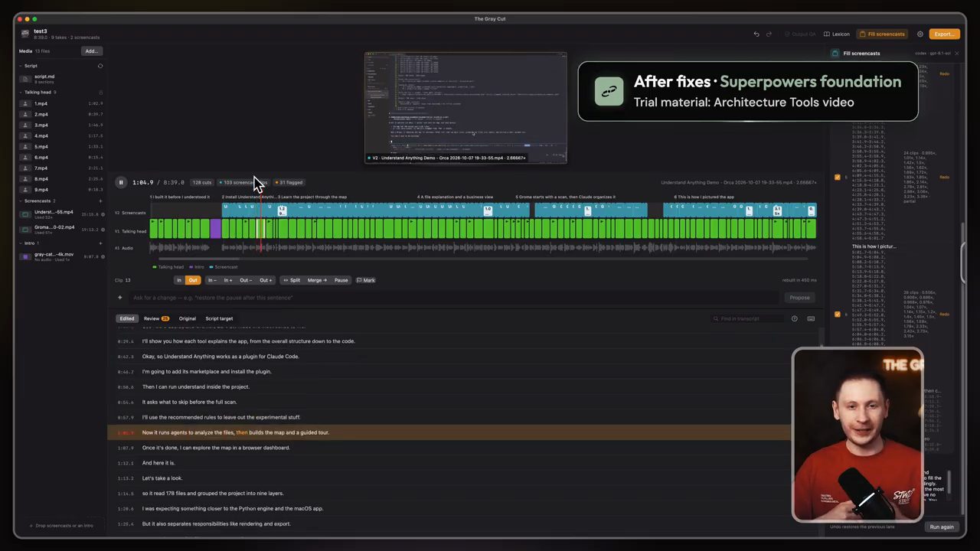Screen dimensions: 980x551
Task: Click chapter marker '4 A file explanation and a business view'
Action: click(x=455, y=197)
